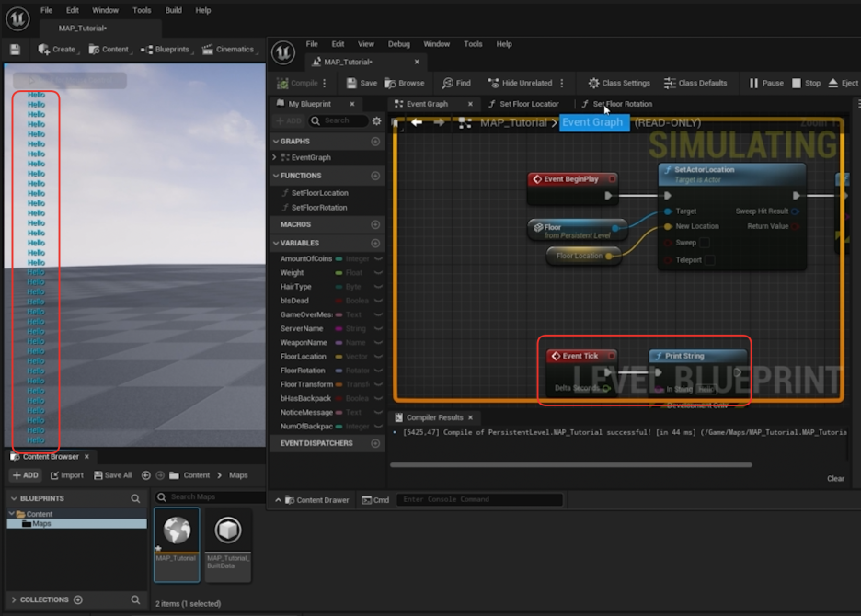Add a new function with plus icon
The height and width of the screenshot is (616, 861).
375,176
